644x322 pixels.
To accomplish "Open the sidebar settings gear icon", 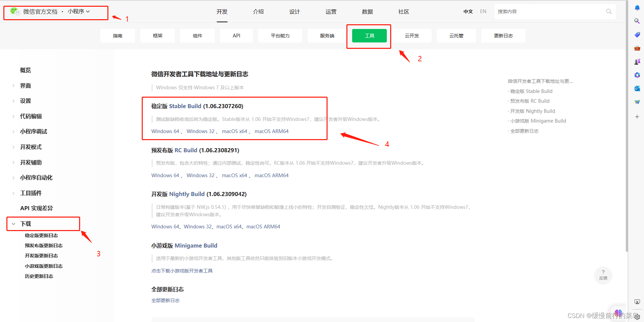I will 637,317.
